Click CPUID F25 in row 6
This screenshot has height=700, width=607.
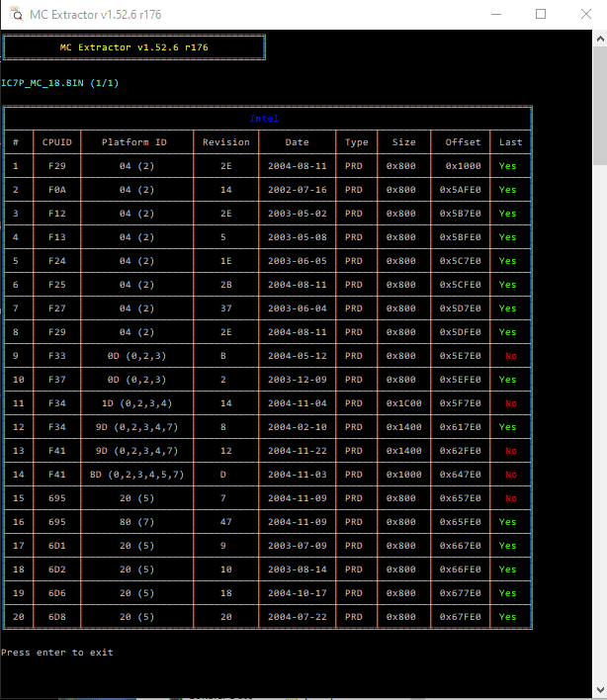click(56, 285)
